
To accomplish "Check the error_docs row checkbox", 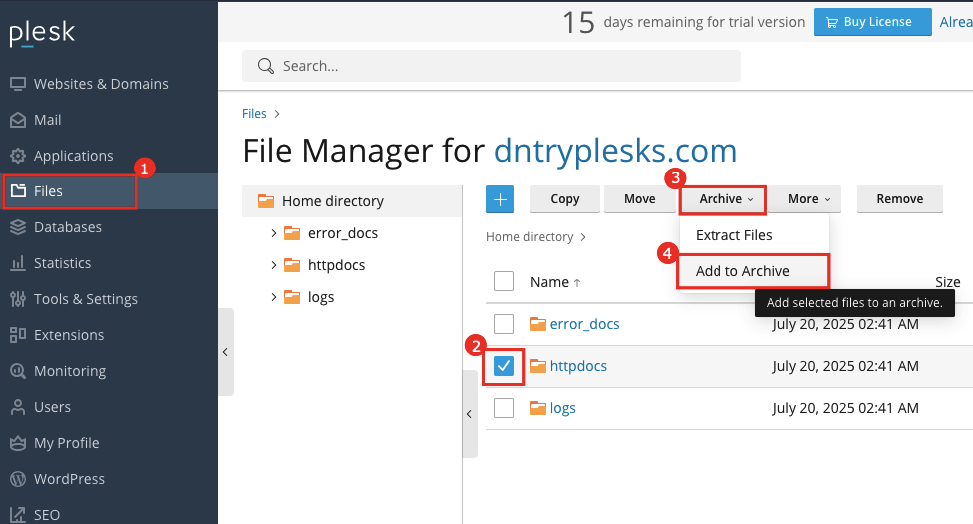I will click(504, 323).
